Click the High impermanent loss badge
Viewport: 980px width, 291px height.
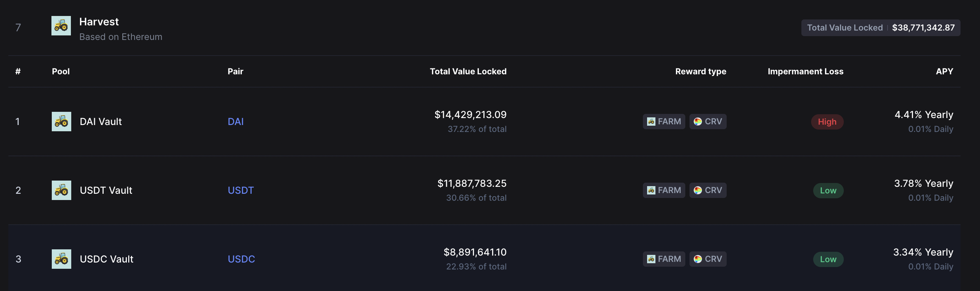tap(827, 122)
